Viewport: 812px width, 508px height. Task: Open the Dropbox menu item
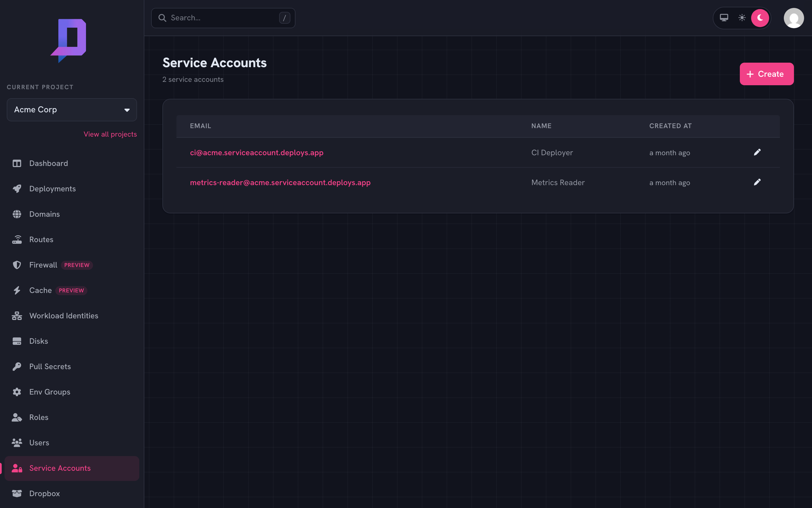[72, 494]
